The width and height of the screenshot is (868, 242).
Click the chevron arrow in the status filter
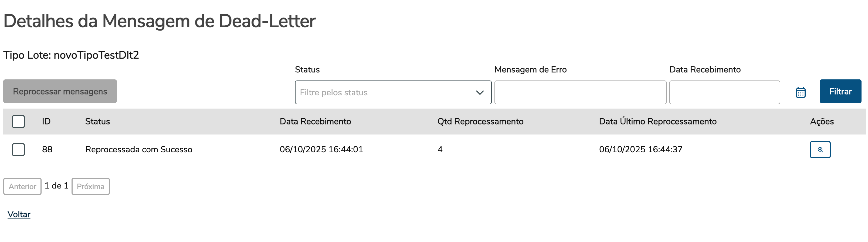click(480, 92)
